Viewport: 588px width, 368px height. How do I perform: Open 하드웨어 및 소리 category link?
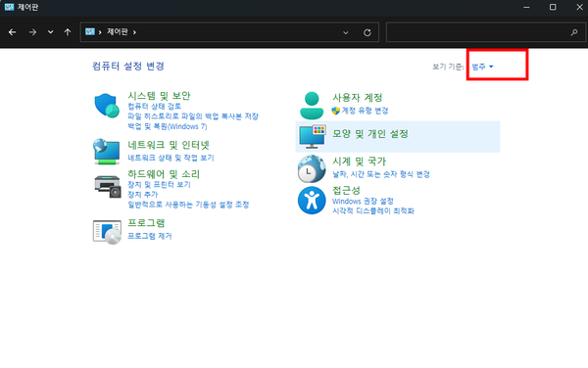164,174
